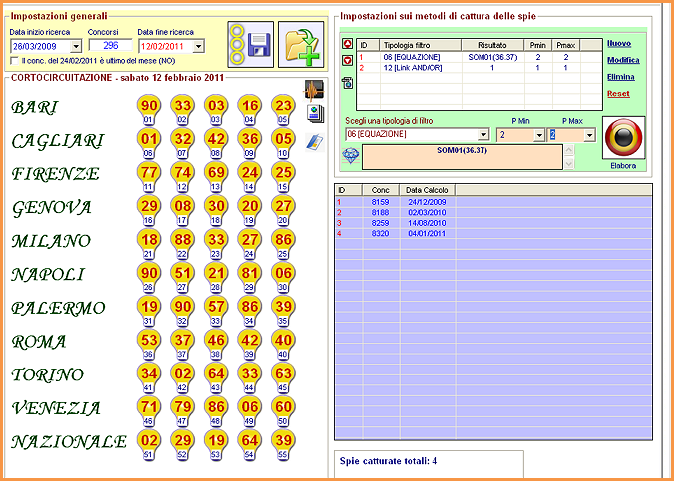674x481 pixels.
Task: Click the red Reset link
Action: click(618, 93)
